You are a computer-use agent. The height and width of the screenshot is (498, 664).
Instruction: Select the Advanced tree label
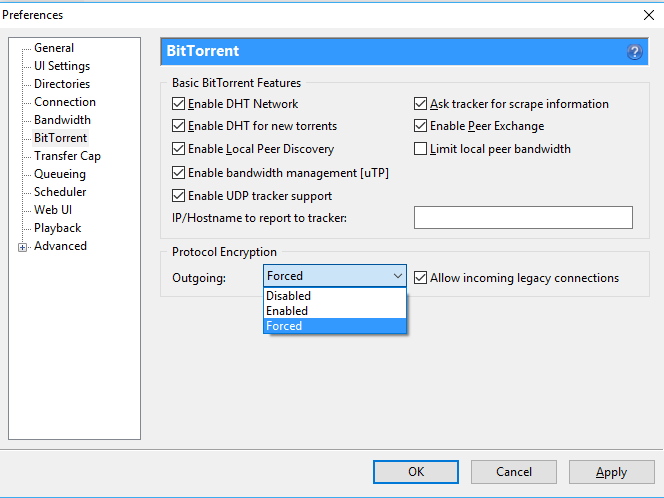[60, 246]
